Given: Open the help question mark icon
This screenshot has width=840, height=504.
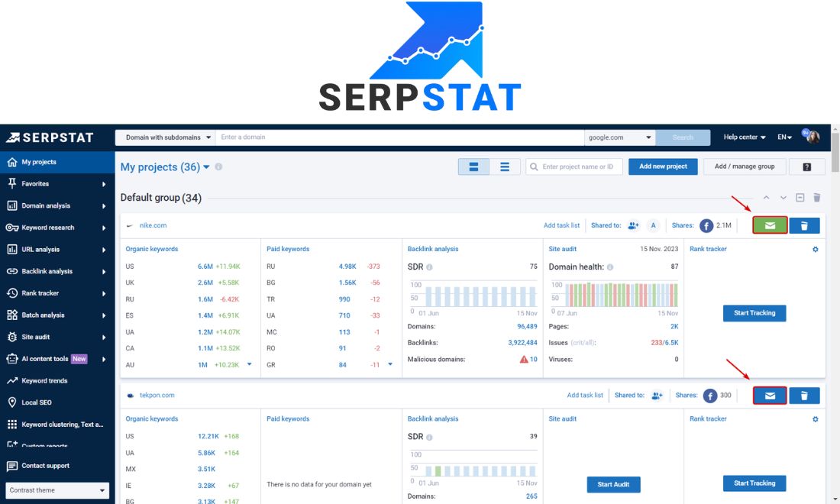Looking at the screenshot, I should pyautogui.click(x=807, y=166).
